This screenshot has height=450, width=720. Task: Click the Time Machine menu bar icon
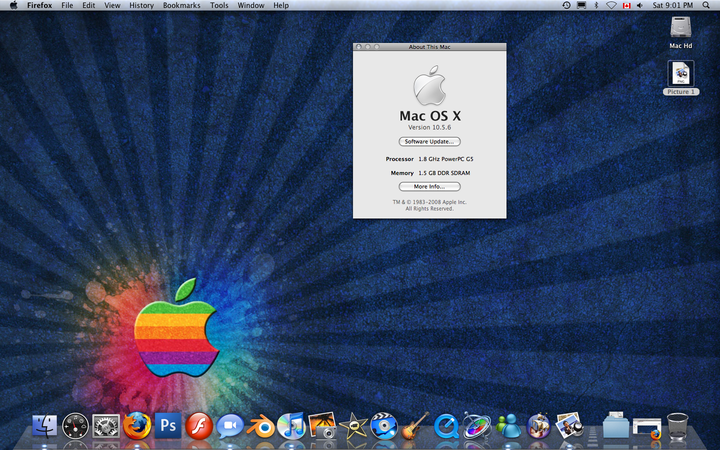[x=566, y=5]
